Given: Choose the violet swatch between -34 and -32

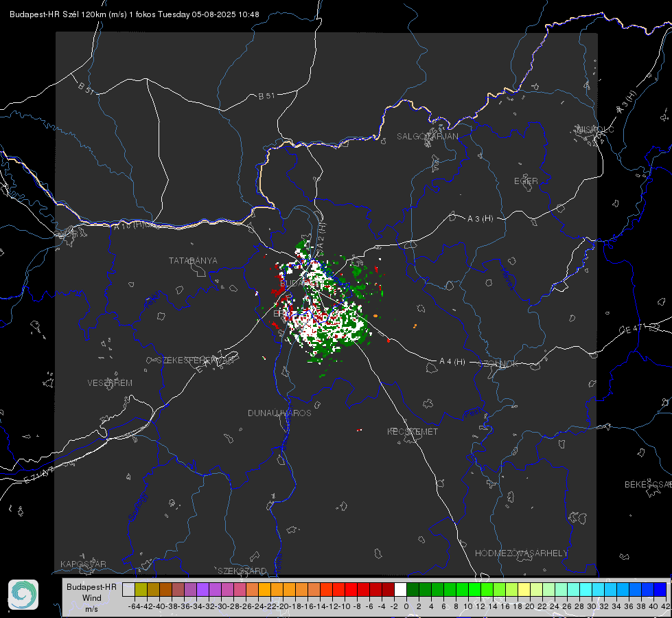Looking at the screenshot, I should 202,590.
